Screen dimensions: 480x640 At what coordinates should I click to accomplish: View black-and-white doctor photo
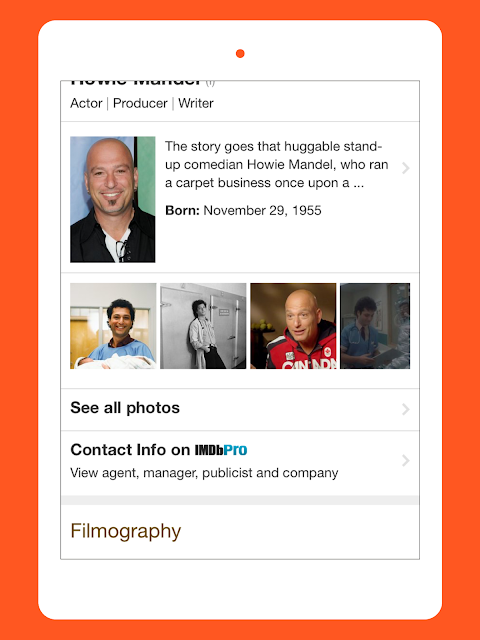(203, 326)
